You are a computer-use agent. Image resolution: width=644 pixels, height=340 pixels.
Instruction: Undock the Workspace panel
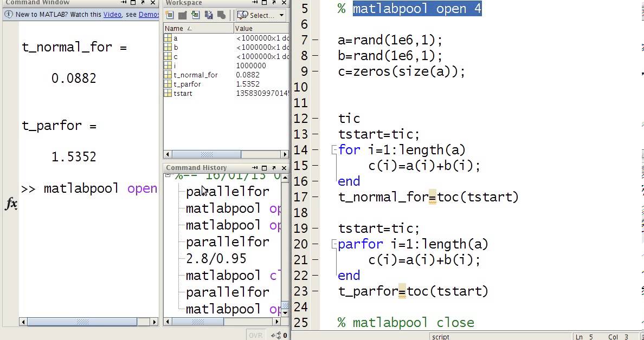(274, 3)
